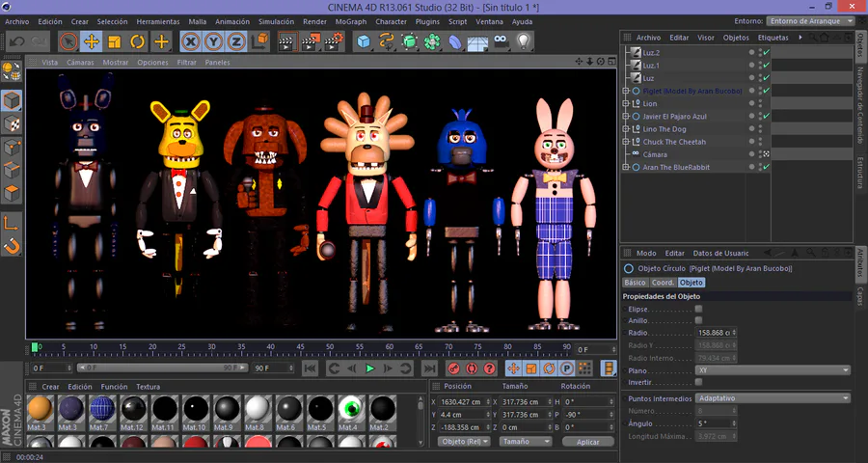Screen dimensions: 868x463
Task: Expand Chuck The Cheetah tree
Action: pyautogui.click(x=626, y=142)
